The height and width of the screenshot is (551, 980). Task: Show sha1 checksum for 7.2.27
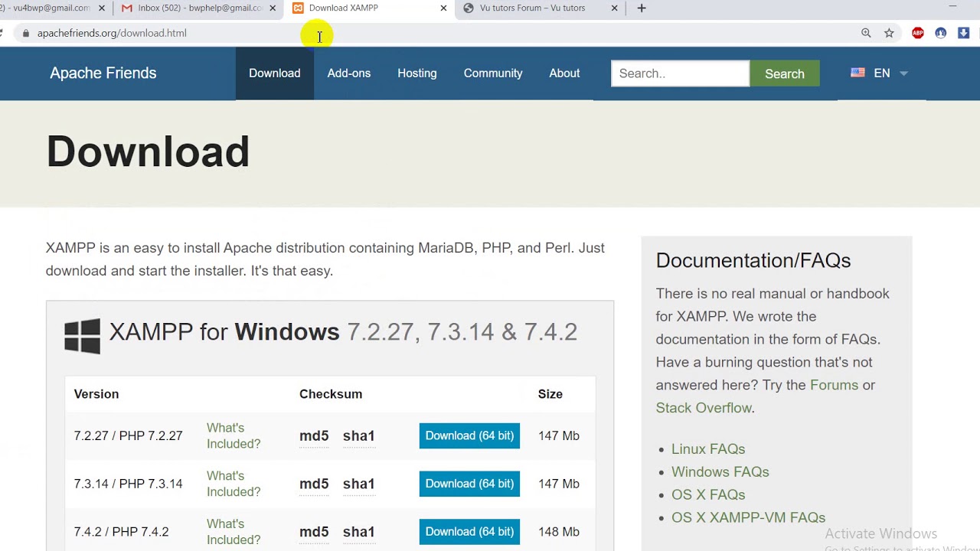pos(358,436)
